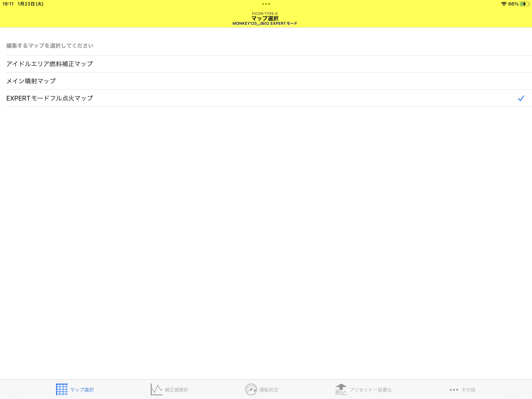Open the その他 tab
The width and height of the screenshot is (532, 399).
coord(468,390)
